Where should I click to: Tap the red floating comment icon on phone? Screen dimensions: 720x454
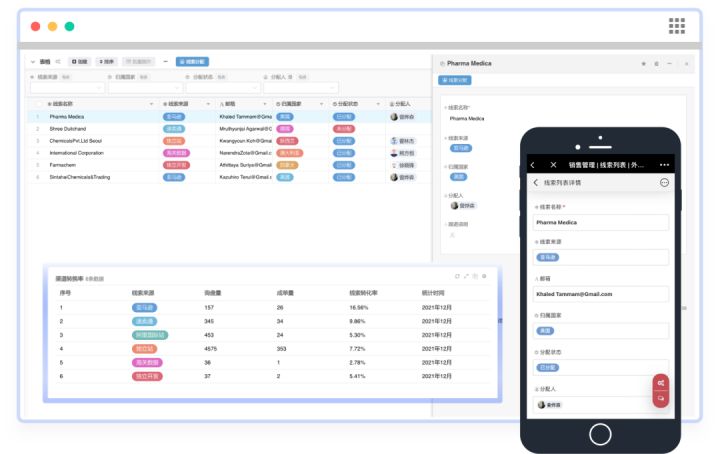661,398
